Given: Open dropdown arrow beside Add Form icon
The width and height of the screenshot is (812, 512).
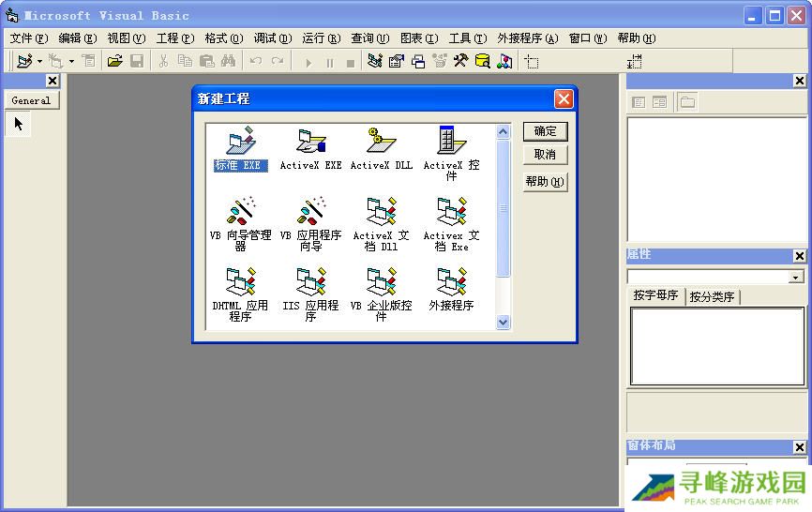Looking at the screenshot, I should coord(71,61).
